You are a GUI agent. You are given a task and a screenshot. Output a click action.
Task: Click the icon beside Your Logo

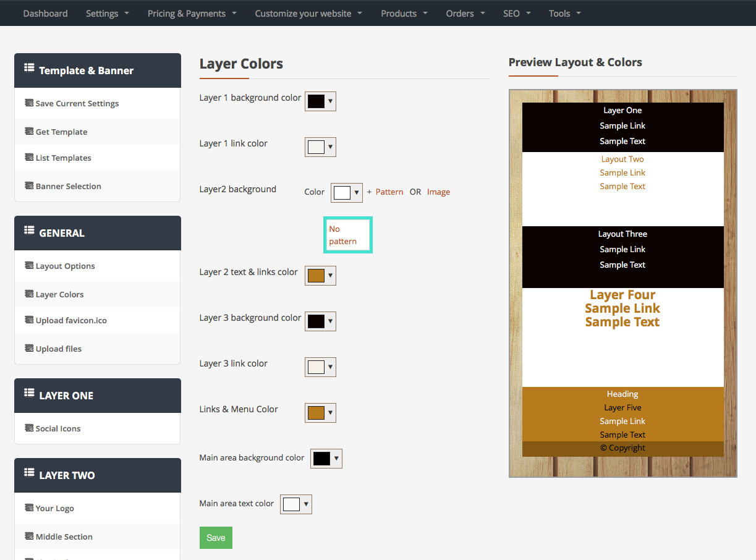[28, 508]
